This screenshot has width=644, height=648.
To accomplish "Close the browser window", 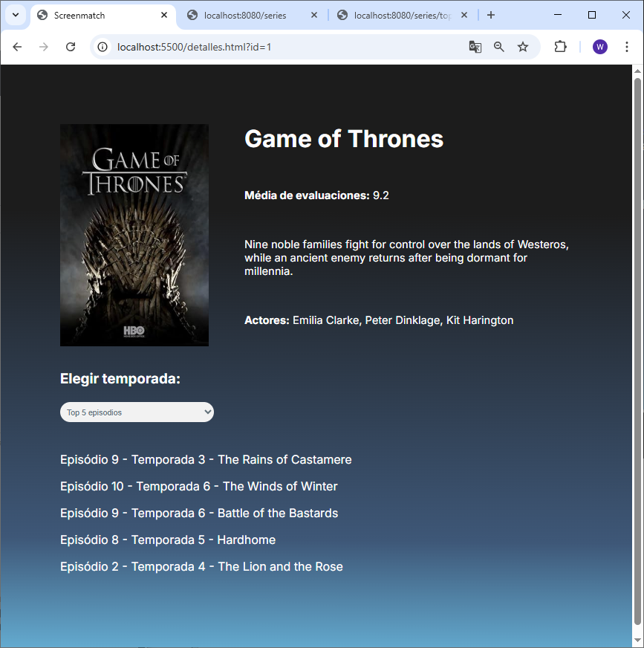I will tap(626, 16).
